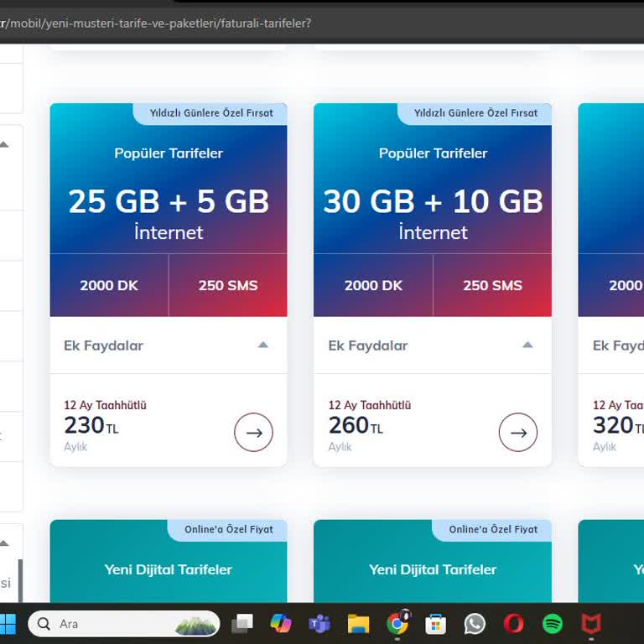Click the taskbar Ara search box
Screen dimensions: 644x644
123,624
